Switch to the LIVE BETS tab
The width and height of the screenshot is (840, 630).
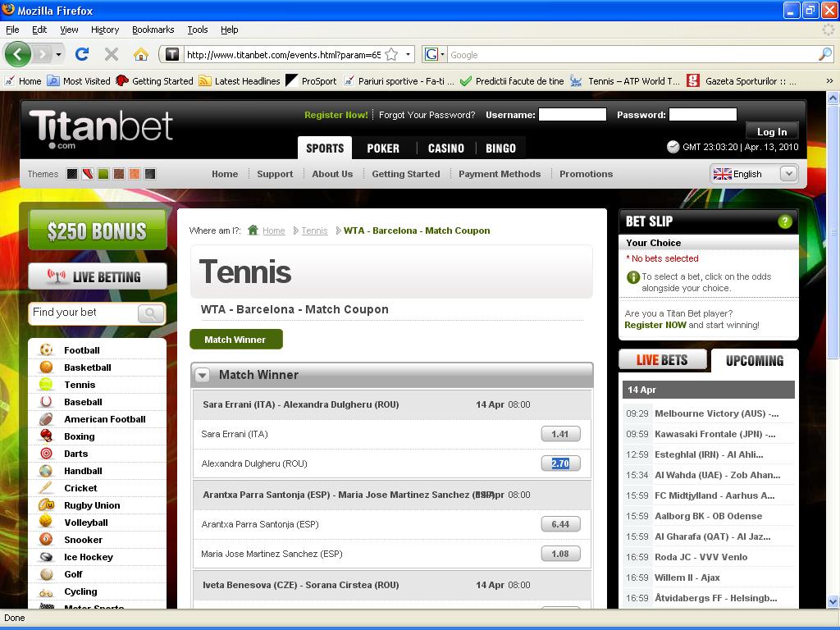[662, 360]
